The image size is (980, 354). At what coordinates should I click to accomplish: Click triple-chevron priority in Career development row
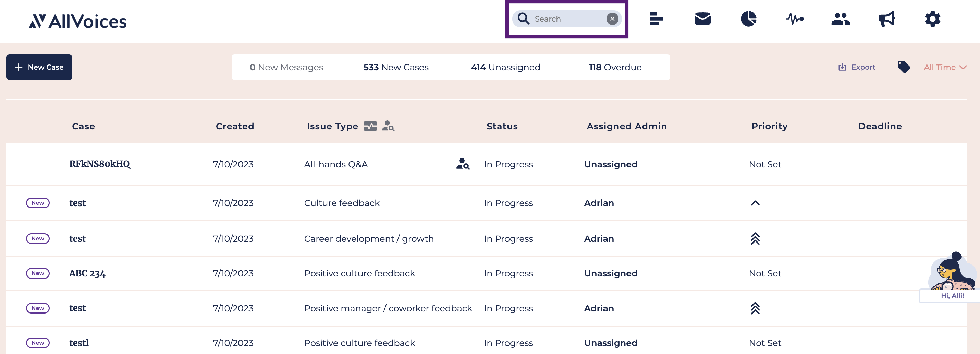tap(755, 239)
